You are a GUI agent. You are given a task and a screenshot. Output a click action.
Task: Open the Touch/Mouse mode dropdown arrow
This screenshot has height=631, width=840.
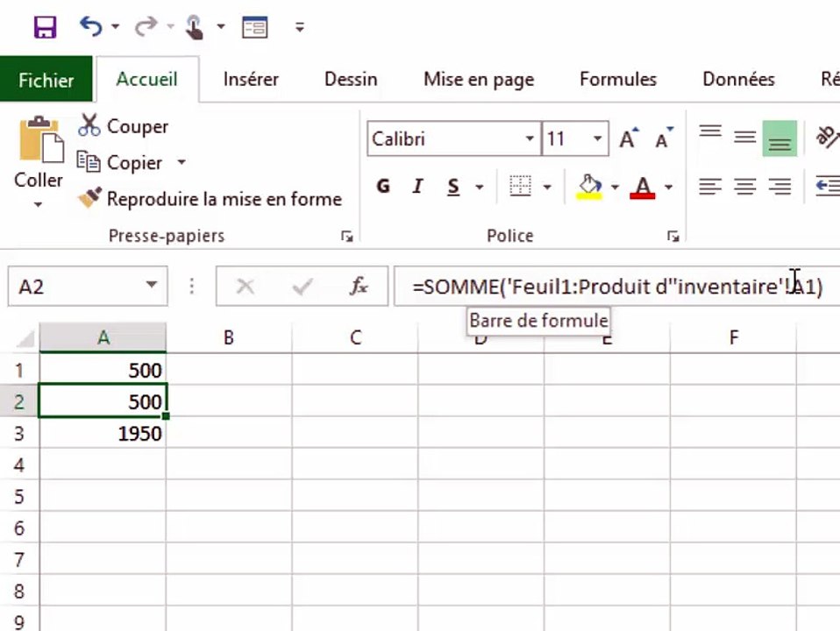tap(221, 26)
